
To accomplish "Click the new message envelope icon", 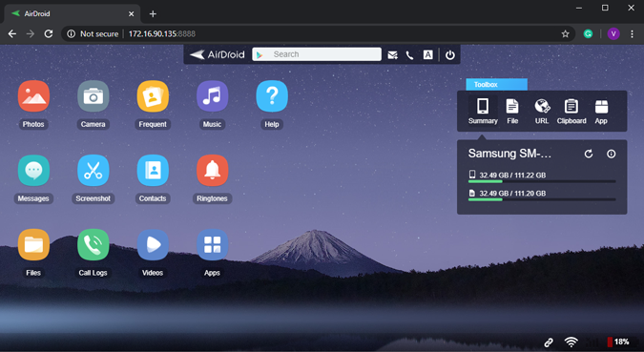I will [x=393, y=55].
